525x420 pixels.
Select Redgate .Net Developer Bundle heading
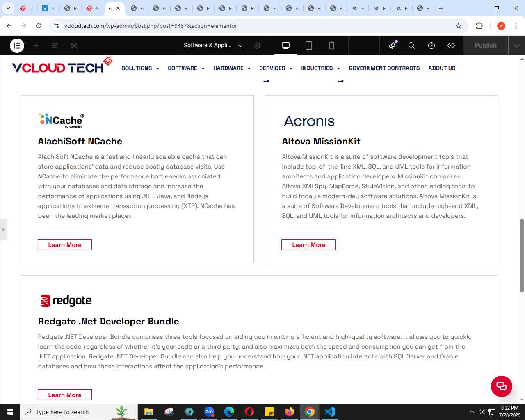(x=108, y=321)
